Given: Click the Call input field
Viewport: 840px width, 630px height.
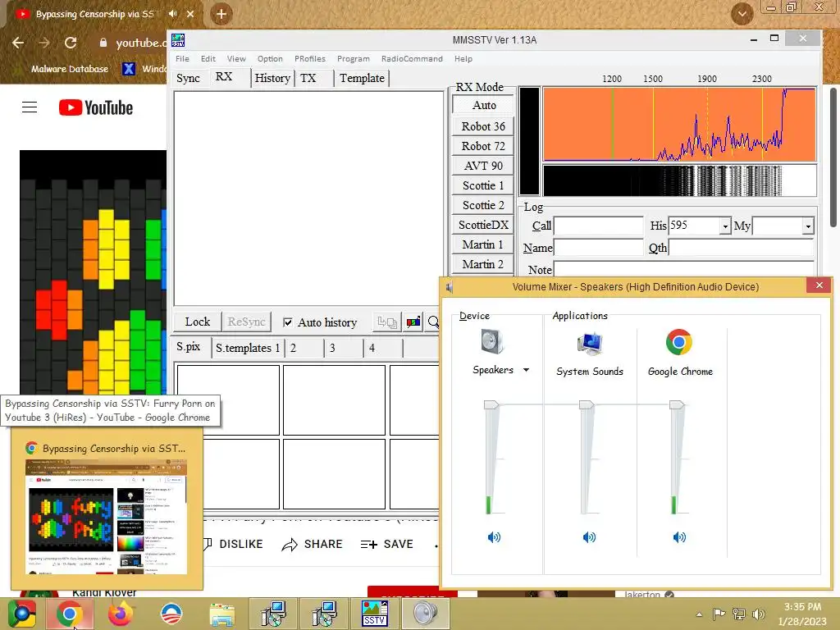Looking at the screenshot, I should [598, 226].
